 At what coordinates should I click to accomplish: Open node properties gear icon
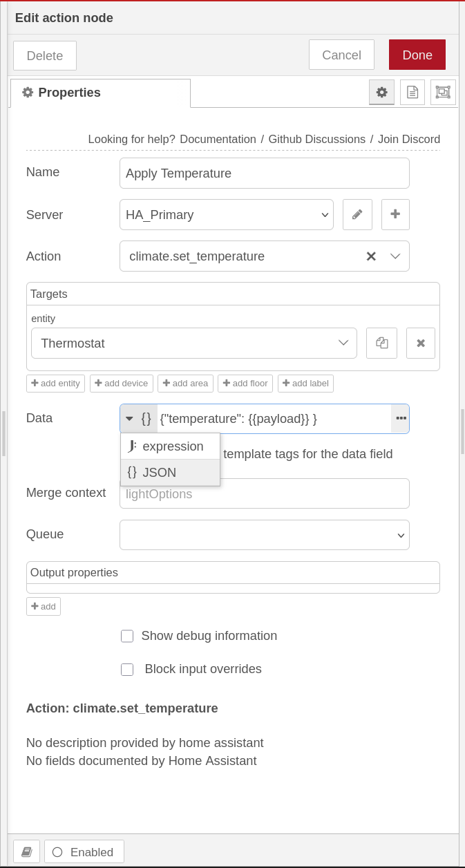pos(381,92)
